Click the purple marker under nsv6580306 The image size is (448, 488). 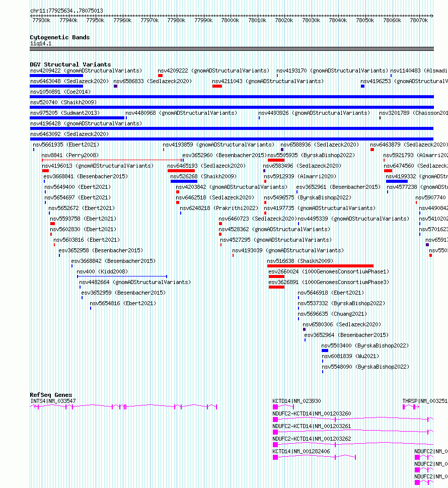(x=304, y=329)
